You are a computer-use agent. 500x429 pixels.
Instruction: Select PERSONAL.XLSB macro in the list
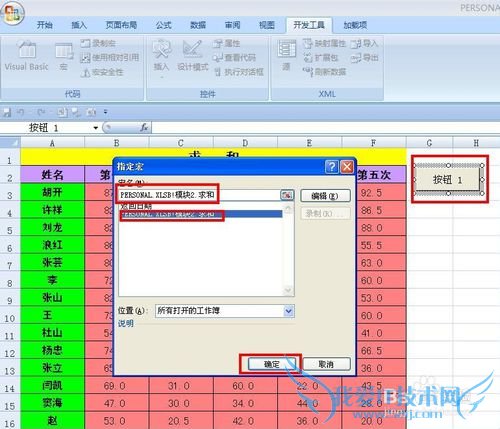[x=201, y=215]
